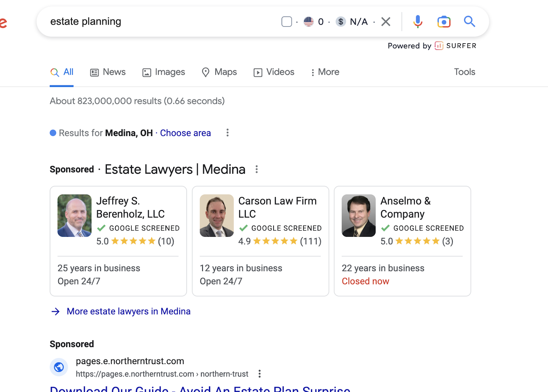Click the Google logo at the left edge
This screenshot has height=392, width=548.
[3, 23]
